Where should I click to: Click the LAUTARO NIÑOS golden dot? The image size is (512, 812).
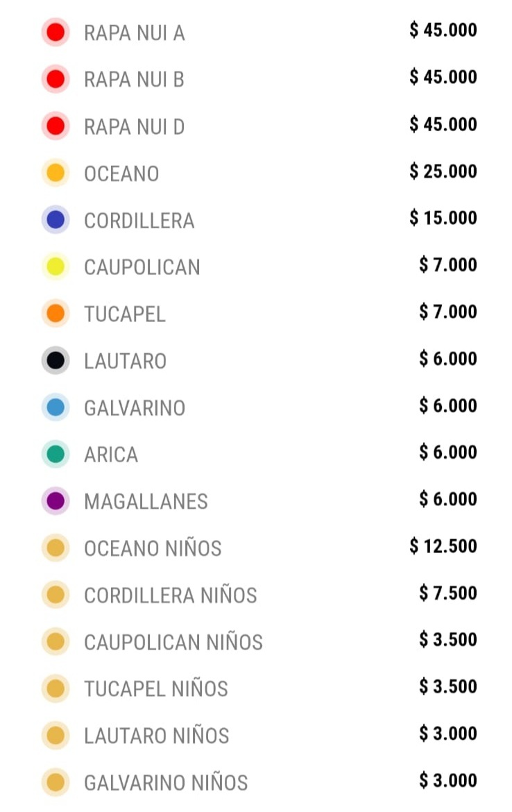tap(56, 736)
